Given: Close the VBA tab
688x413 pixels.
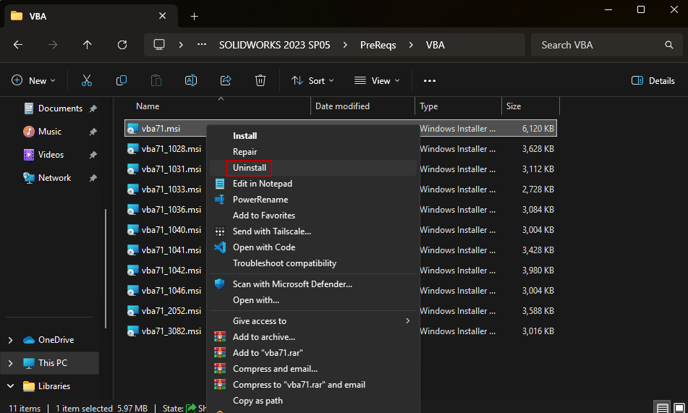Looking at the screenshot, I should pos(162,16).
